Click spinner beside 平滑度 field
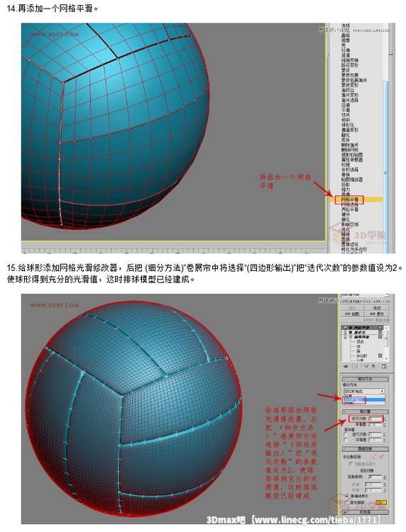Screen dimensions: 406x532 pos(384,425)
